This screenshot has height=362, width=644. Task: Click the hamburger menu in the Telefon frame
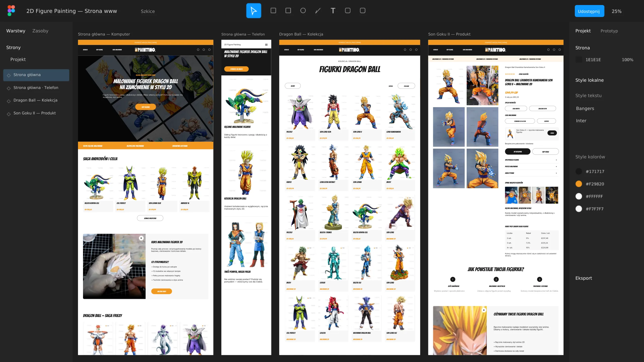tap(266, 44)
